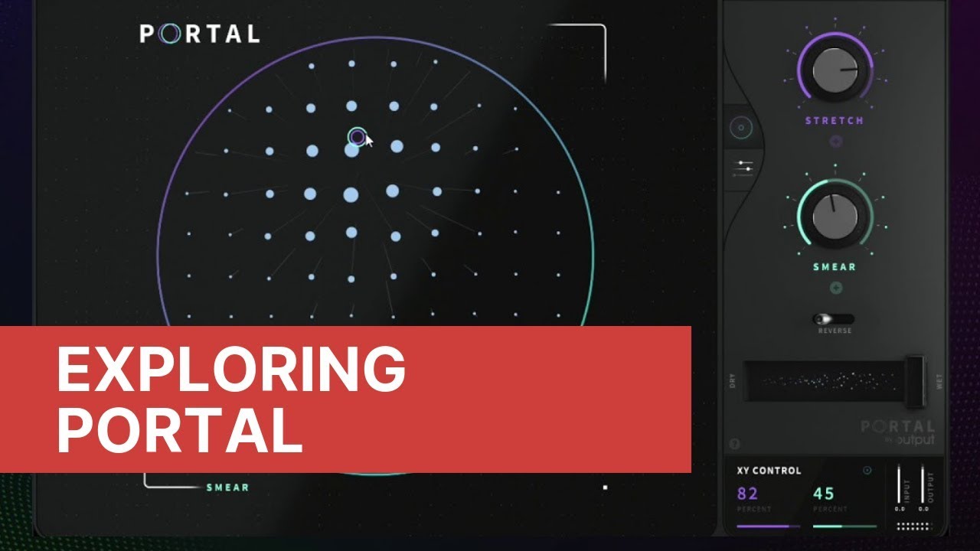Click the DRY label
The image size is (980, 551).
tap(733, 381)
